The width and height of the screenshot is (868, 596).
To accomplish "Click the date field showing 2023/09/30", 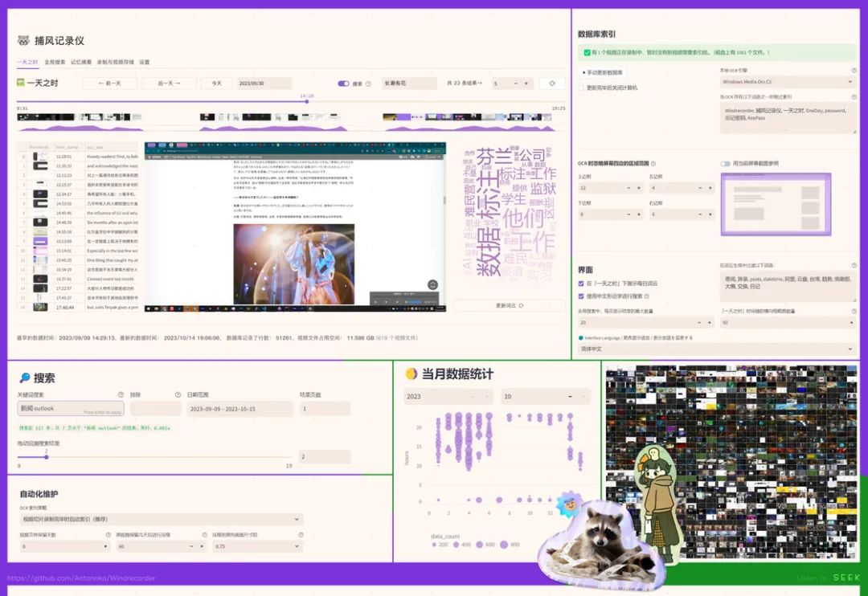I will point(264,84).
